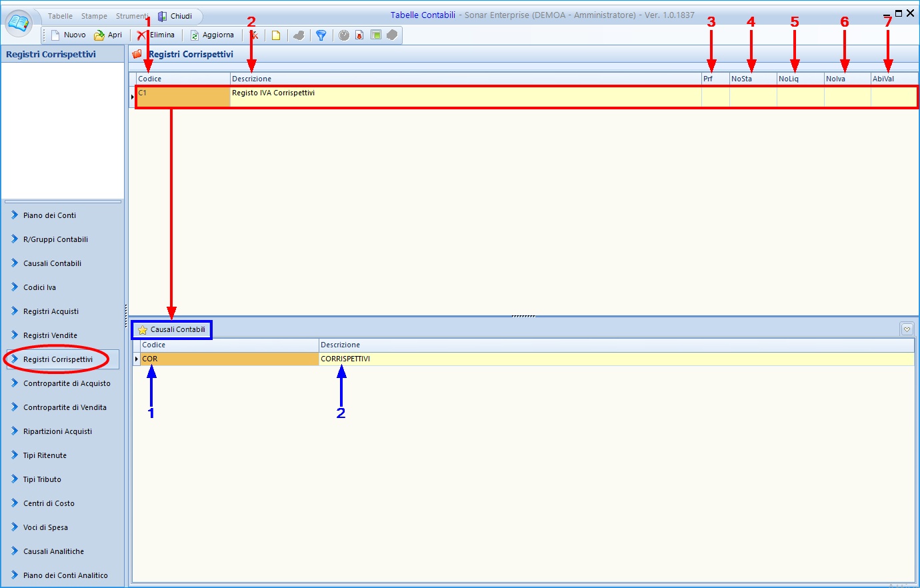The image size is (920, 588).
Task: Select Codici Iva from the navigation list
Action: [39, 287]
